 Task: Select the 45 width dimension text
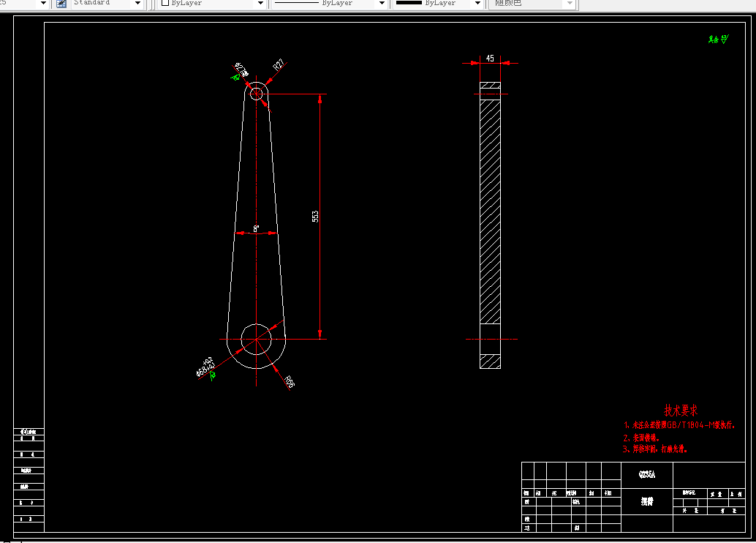pyautogui.click(x=490, y=59)
